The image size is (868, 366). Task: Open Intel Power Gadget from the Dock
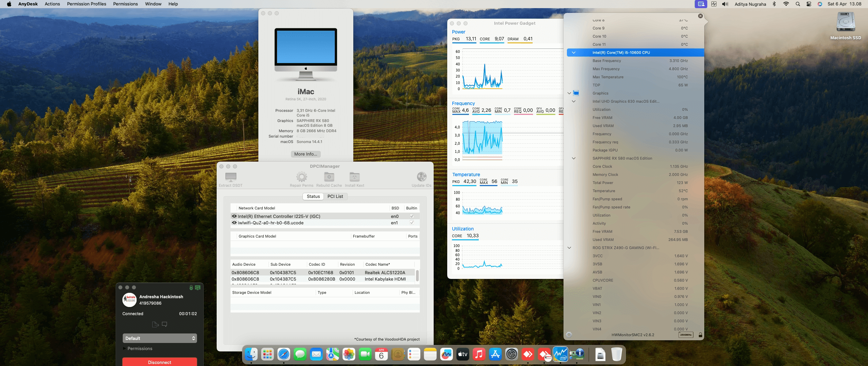(561, 354)
